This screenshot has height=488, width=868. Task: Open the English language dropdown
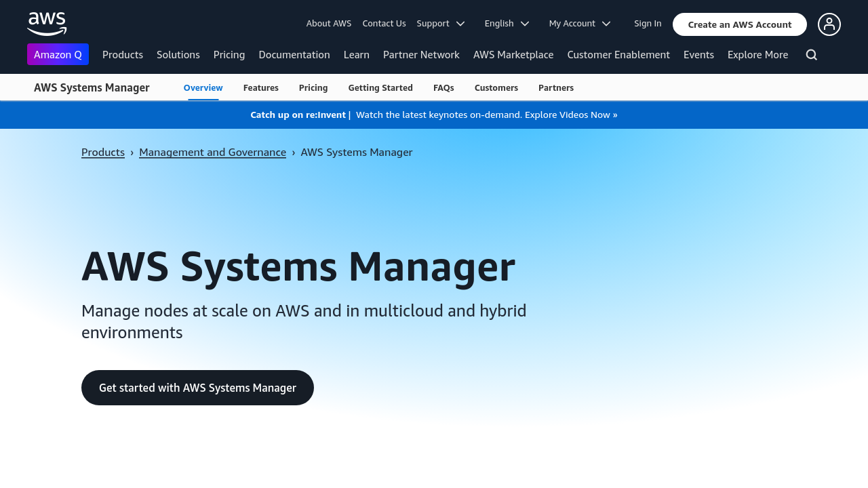(x=507, y=24)
